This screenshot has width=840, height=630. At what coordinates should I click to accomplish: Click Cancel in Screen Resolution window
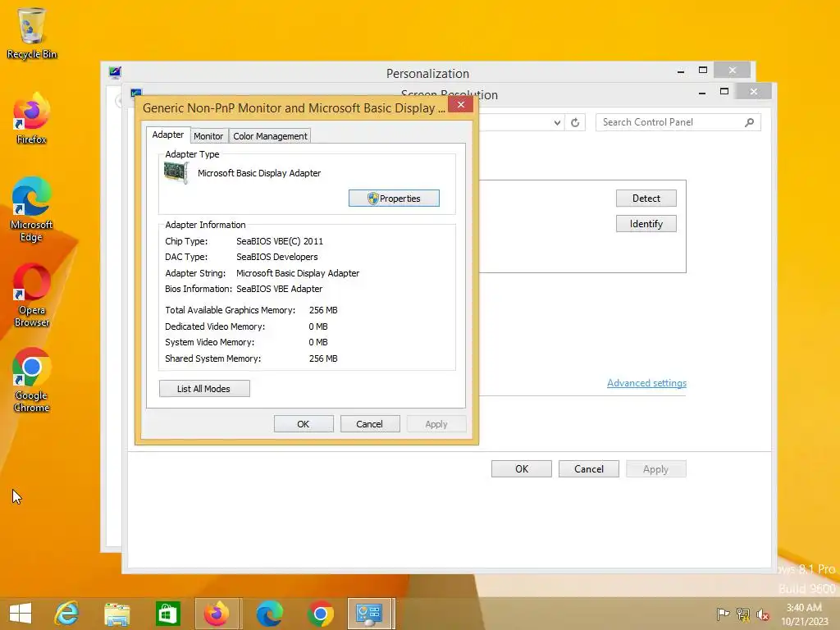coord(589,468)
